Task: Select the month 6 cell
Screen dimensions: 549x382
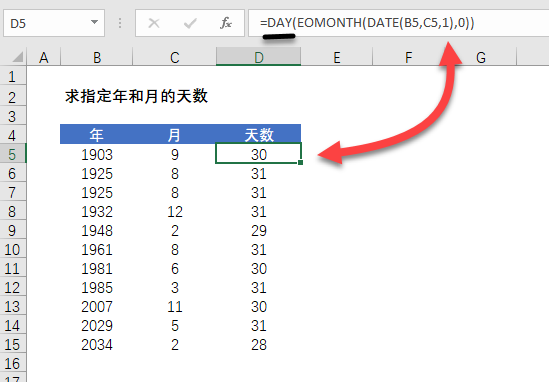Action: click(x=174, y=268)
